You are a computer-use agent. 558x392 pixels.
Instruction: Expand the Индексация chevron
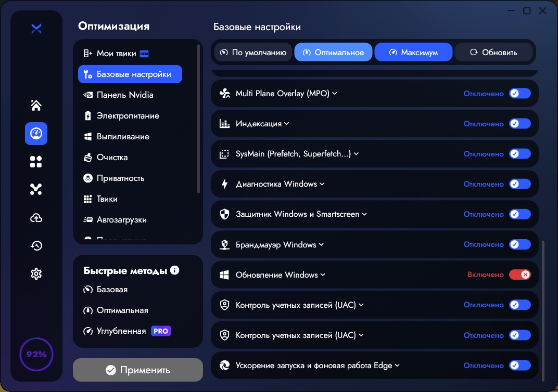click(x=287, y=124)
